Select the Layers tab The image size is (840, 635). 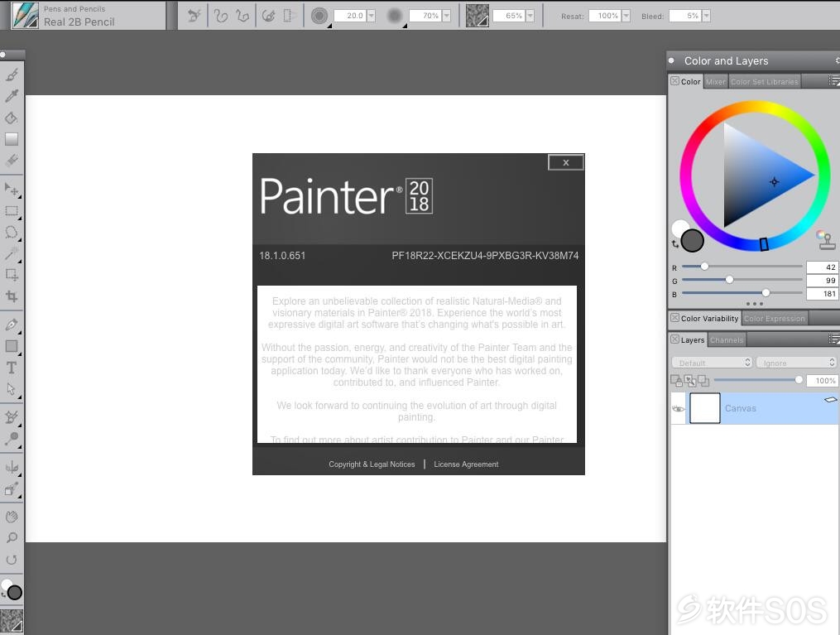pyautogui.click(x=692, y=340)
